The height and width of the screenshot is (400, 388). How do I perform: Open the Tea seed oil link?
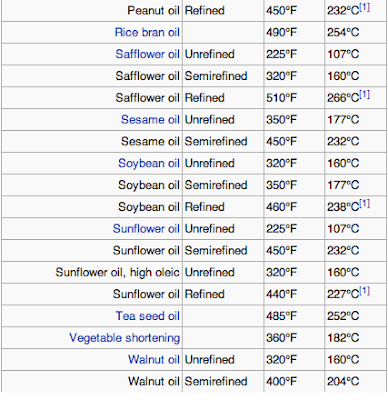coord(147,316)
